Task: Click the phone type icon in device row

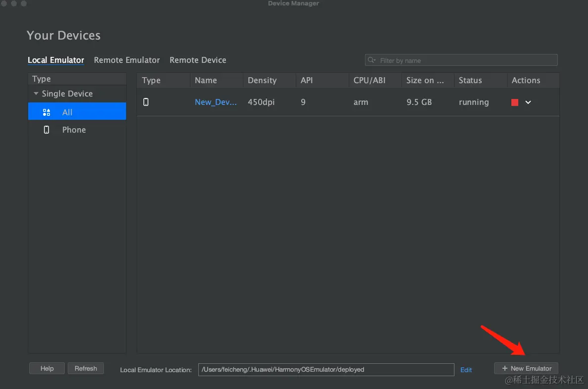Action: point(146,102)
